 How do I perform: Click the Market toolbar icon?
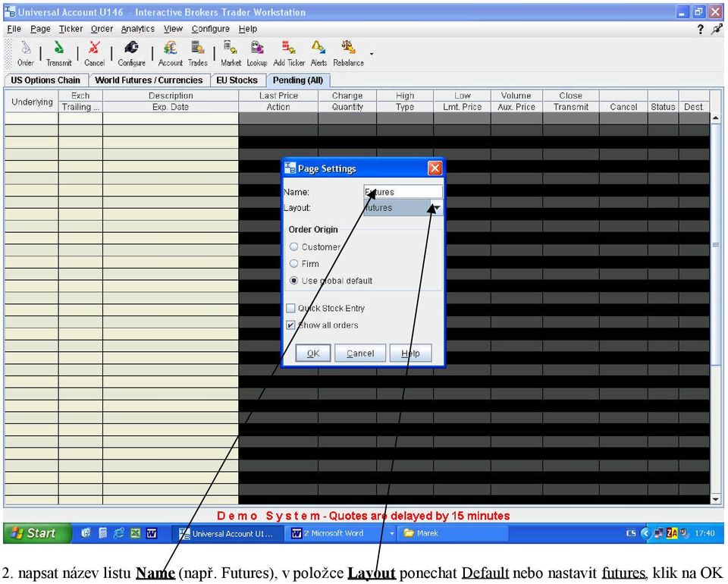click(x=231, y=53)
